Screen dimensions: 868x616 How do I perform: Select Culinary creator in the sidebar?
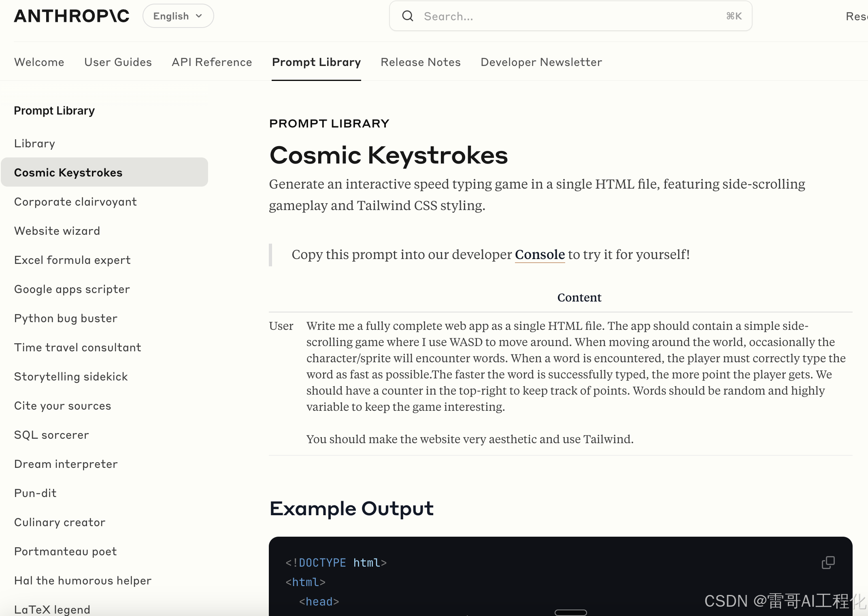(60, 523)
